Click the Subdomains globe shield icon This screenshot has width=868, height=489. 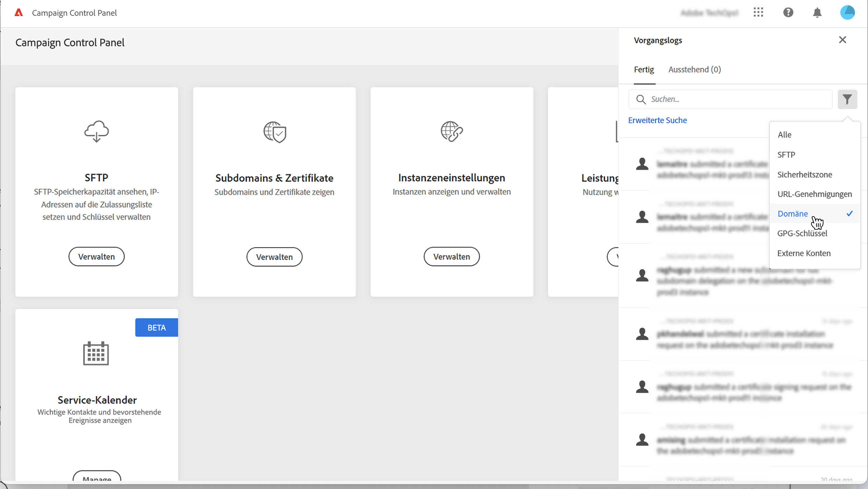275,132
